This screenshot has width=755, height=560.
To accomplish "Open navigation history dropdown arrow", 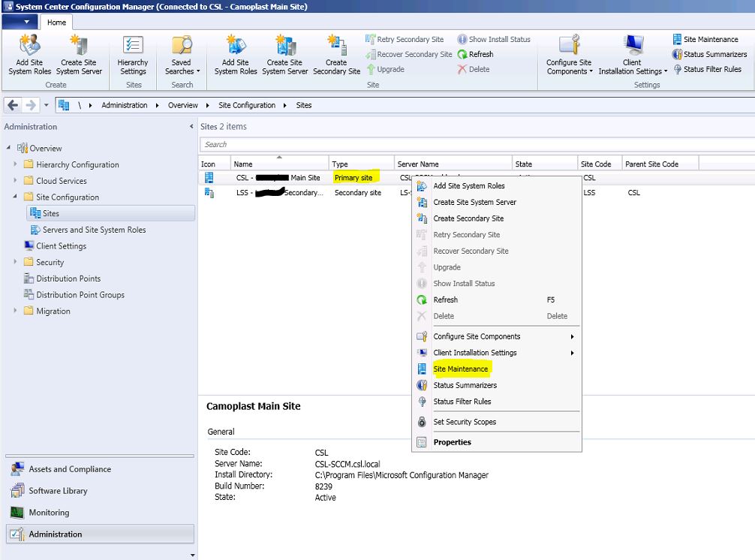I will click(x=47, y=105).
